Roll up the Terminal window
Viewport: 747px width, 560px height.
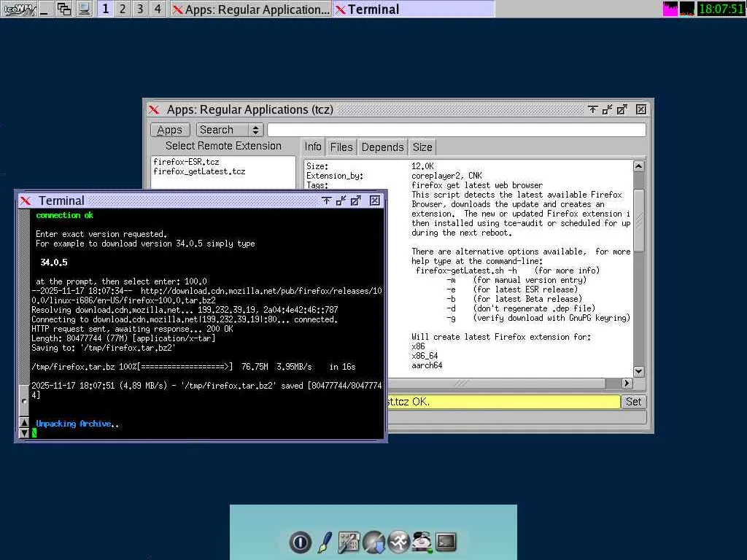[326, 201]
